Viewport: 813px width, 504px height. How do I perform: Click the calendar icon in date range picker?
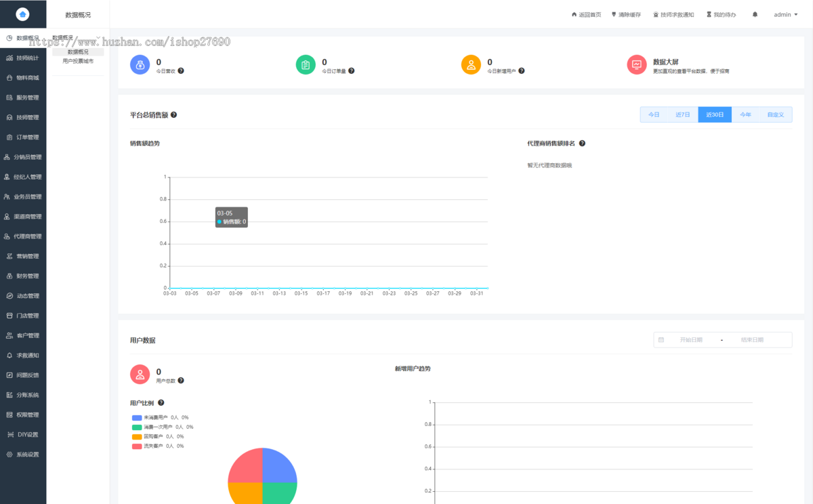(x=661, y=340)
